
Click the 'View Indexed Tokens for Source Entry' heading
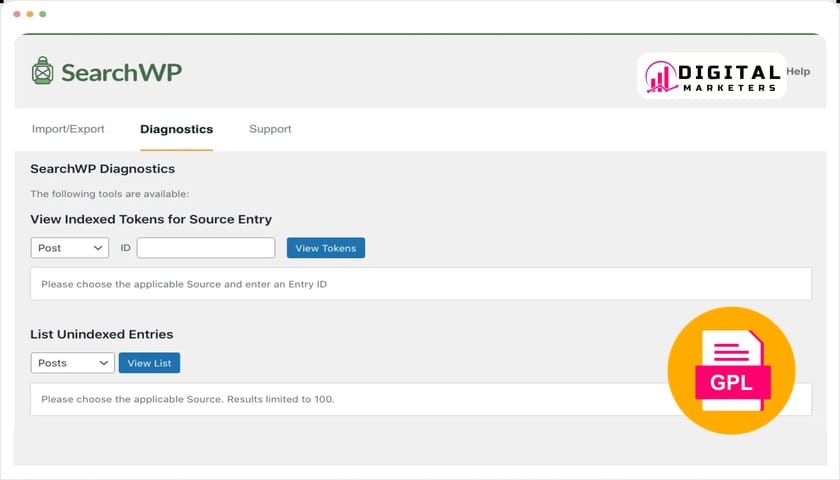(x=151, y=219)
